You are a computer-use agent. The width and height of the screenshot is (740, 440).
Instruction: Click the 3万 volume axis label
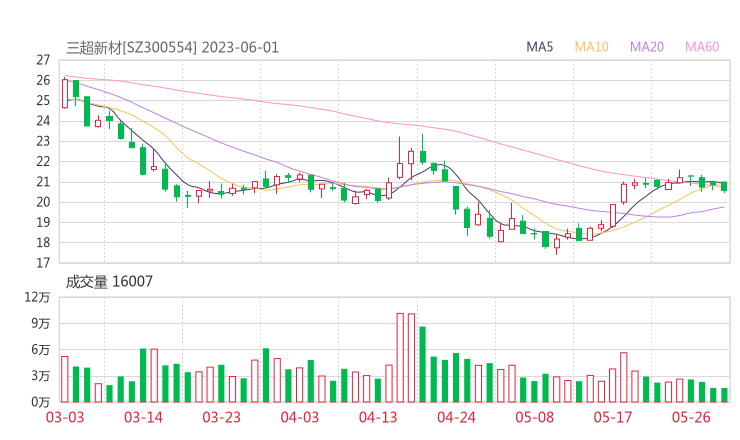(41, 376)
